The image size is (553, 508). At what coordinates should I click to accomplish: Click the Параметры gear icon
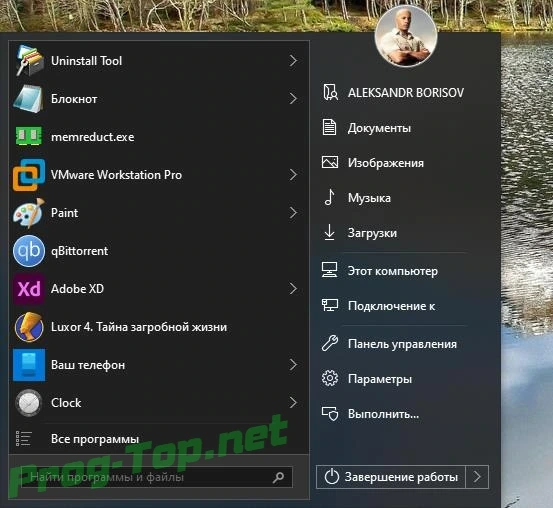330,379
